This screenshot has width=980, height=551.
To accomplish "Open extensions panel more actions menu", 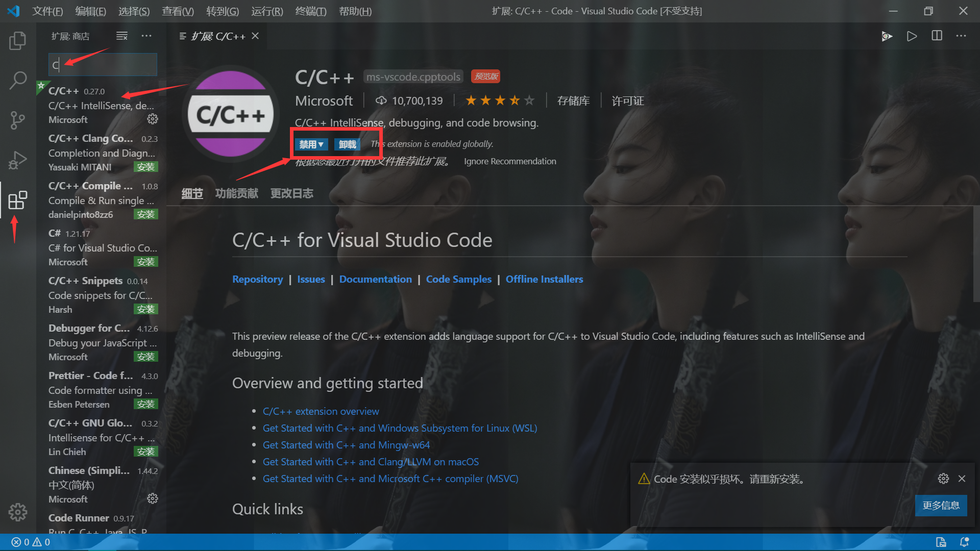I will pos(146,36).
